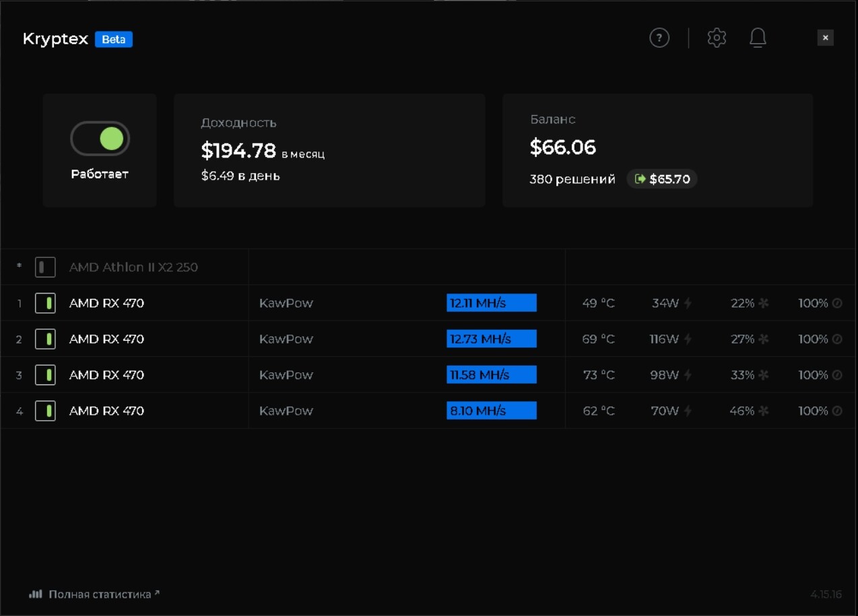
Task: Click the bar chart icon beside Полная статистика
Action: click(36, 594)
